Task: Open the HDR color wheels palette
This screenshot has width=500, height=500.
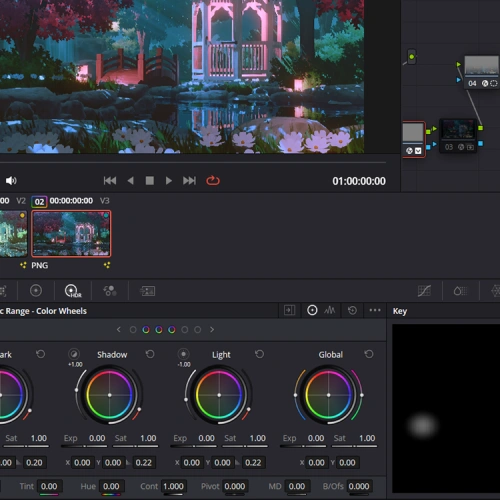Action: pos(73,291)
